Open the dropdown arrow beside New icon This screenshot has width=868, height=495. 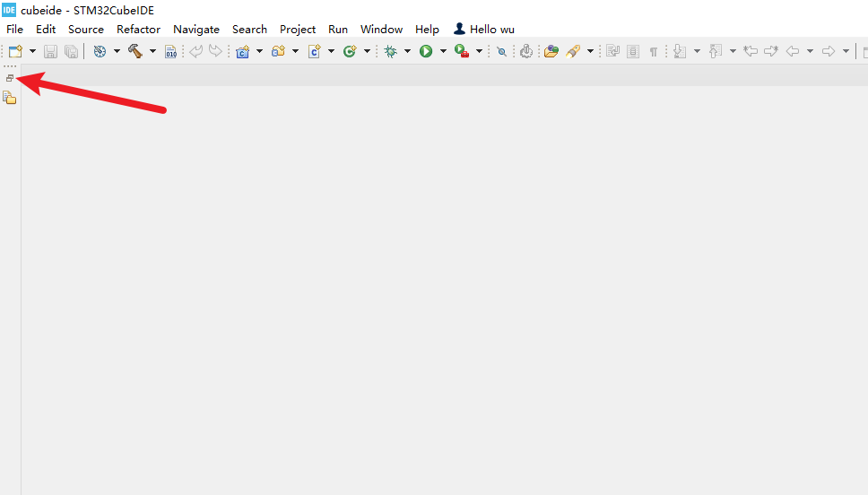[33, 51]
